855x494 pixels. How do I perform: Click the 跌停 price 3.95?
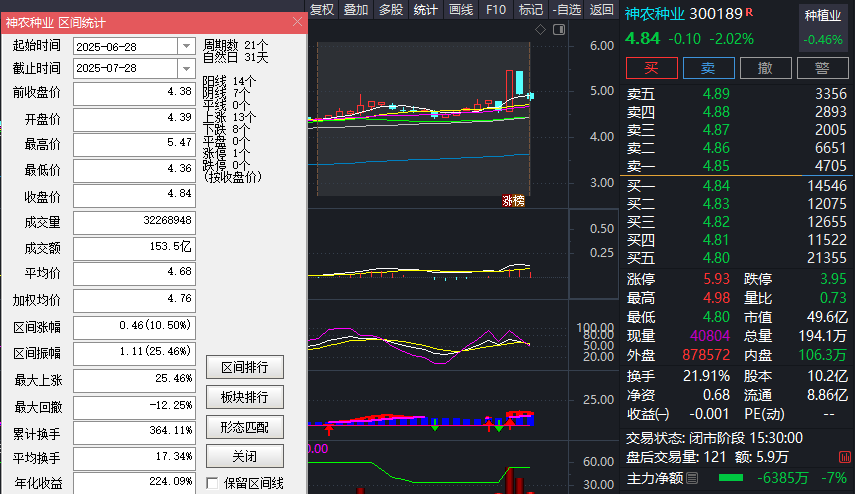pos(834,279)
